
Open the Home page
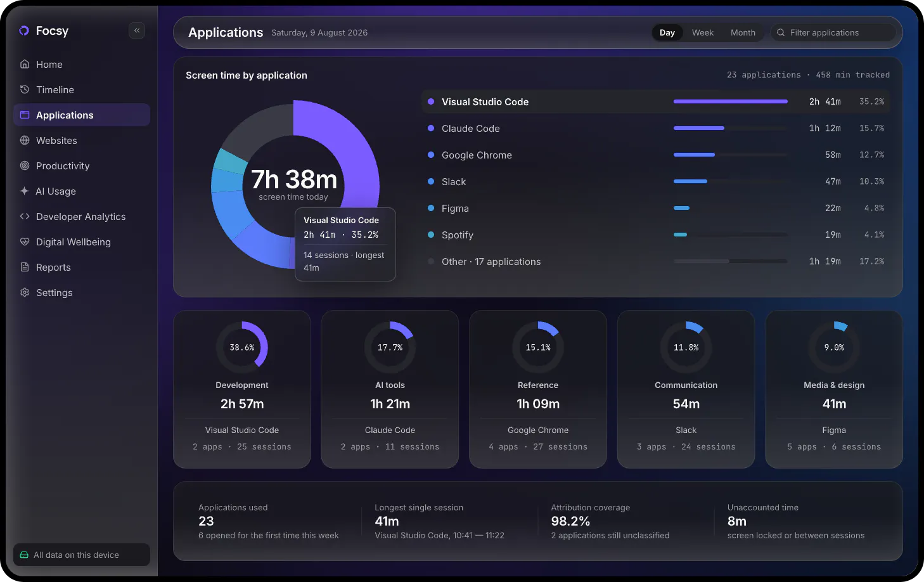82,64
